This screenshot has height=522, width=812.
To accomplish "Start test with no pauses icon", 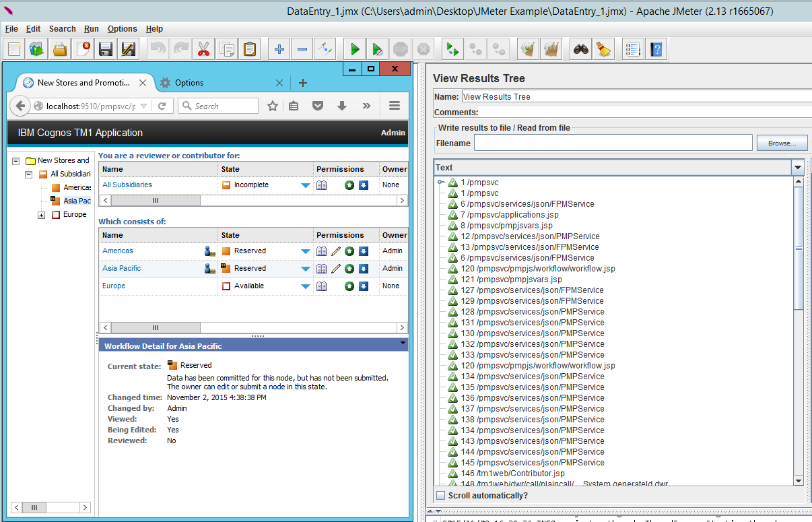I will (x=378, y=49).
